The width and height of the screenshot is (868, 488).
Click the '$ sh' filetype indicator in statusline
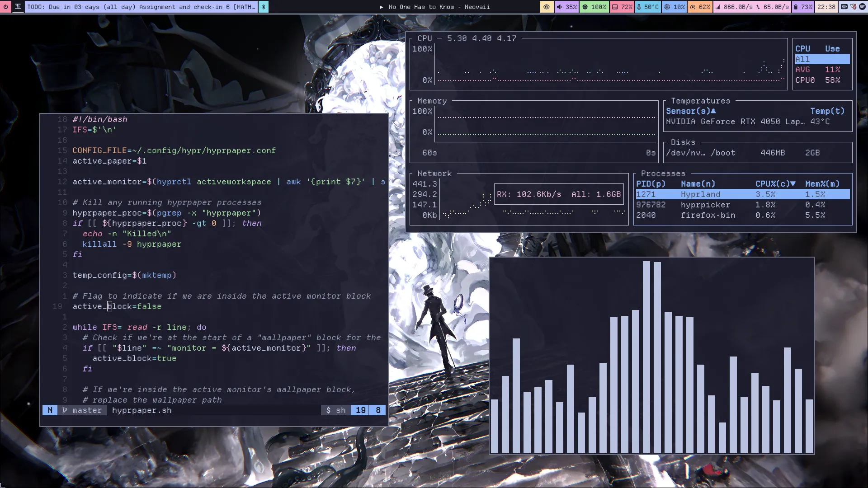336,410
